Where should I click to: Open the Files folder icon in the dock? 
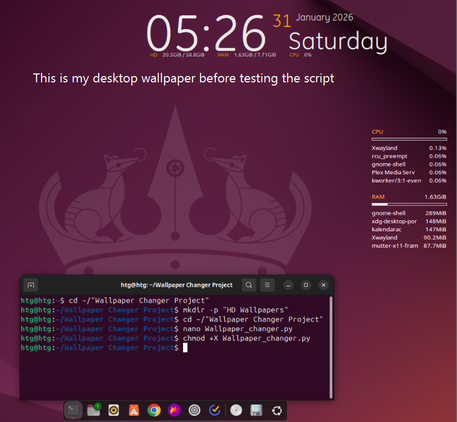94,410
